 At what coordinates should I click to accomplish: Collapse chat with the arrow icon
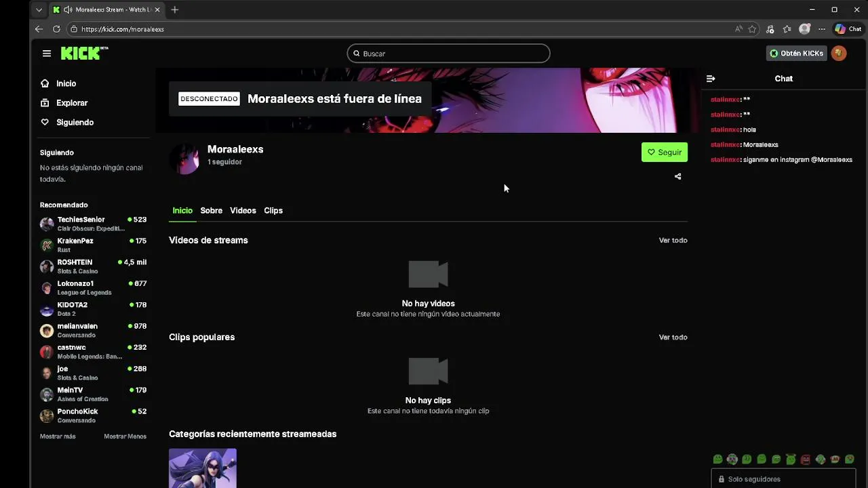[x=711, y=79]
